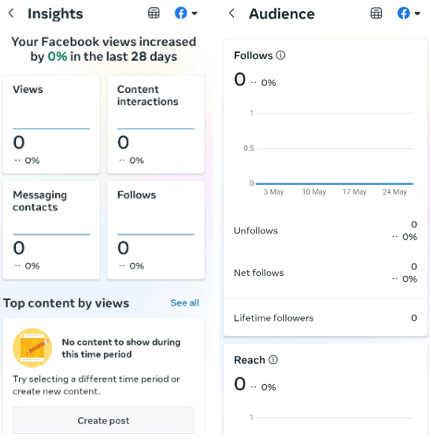Open the Messaging contacts metric card
This screenshot has width=431, height=440.
coord(51,230)
